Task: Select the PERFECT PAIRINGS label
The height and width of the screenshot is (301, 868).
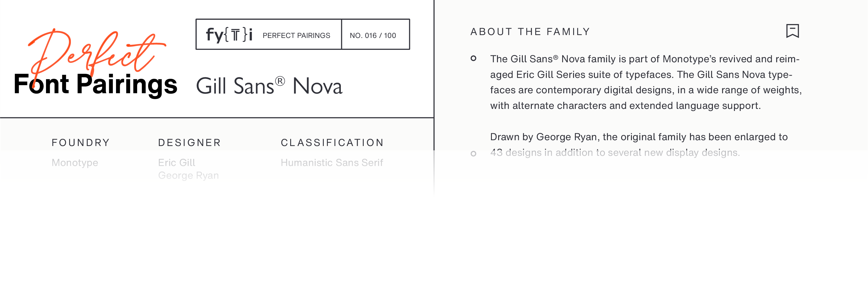Action: click(296, 35)
